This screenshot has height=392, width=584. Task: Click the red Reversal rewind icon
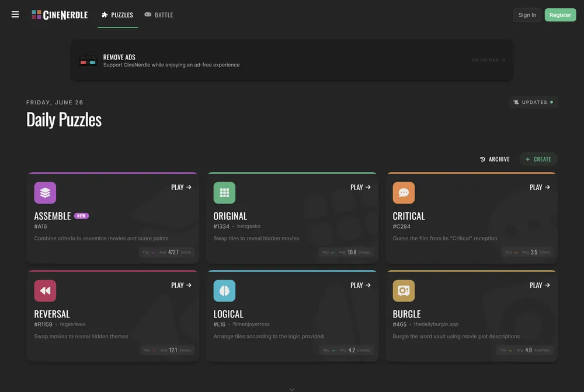click(x=45, y=291)
